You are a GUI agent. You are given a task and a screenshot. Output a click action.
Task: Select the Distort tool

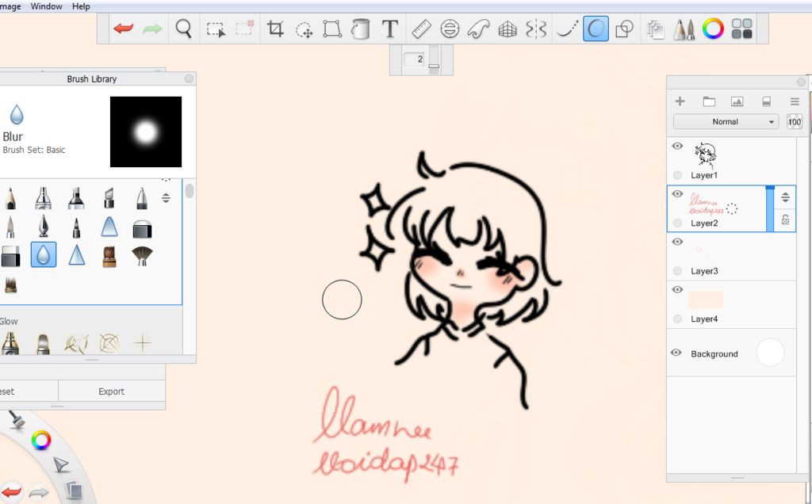pyautogui.click(x=332, y=29)
